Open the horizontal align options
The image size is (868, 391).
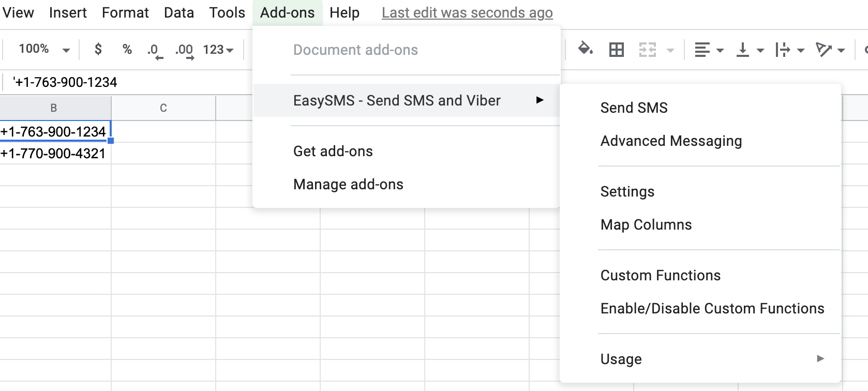click(708, 50)
